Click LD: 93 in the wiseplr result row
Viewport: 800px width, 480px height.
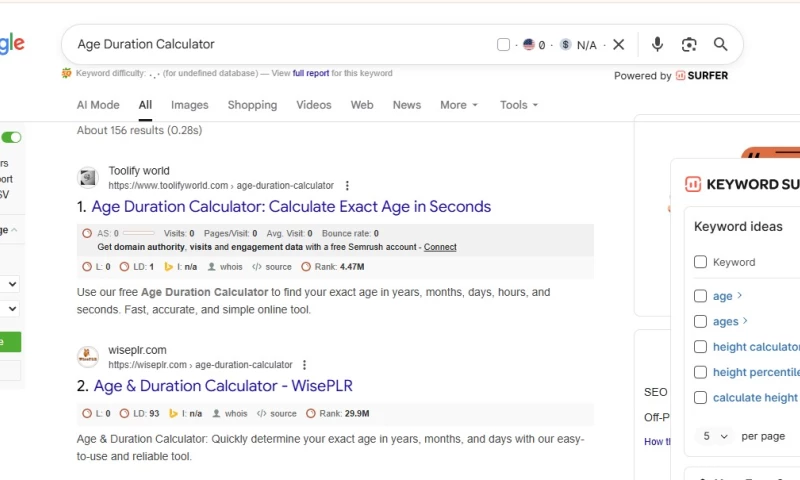pyautogui.click(x=139, y=414)
